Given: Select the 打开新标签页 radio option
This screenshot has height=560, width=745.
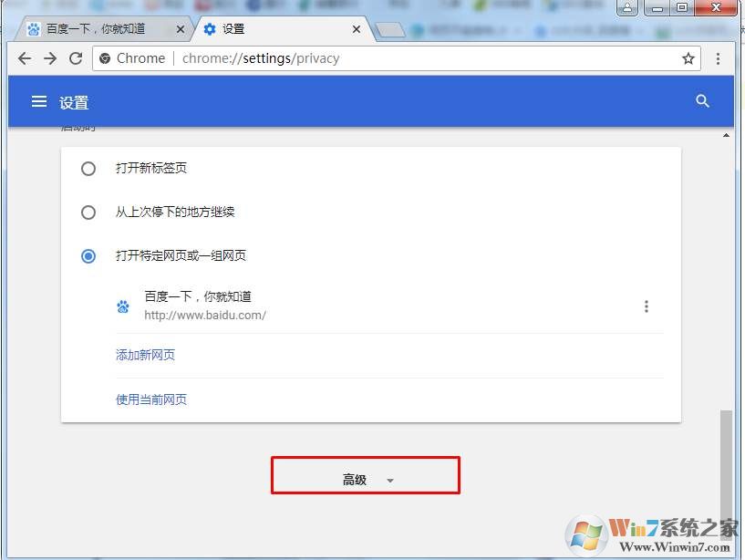Looking at the screenshot, I should click(88, 169).
